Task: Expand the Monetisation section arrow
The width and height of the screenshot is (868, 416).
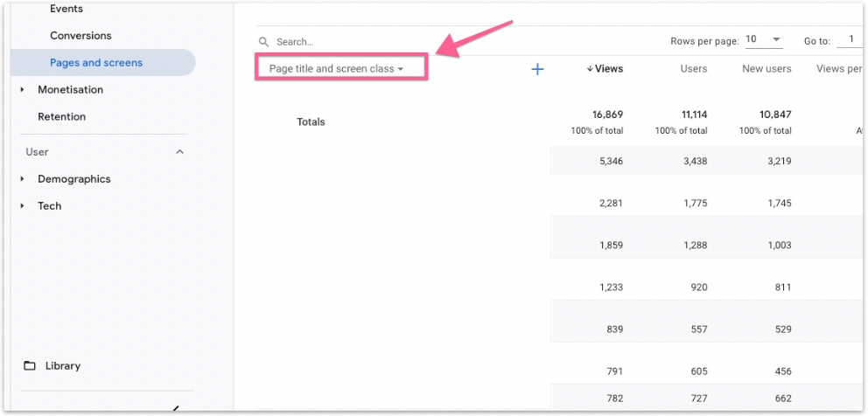Action: point(23,90)
